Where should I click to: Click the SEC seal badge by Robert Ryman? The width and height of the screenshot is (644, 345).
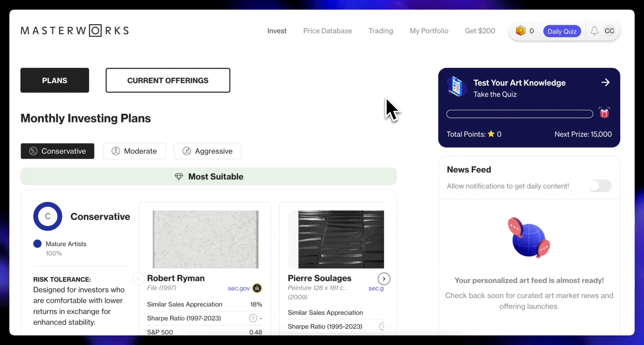point(257,288)
